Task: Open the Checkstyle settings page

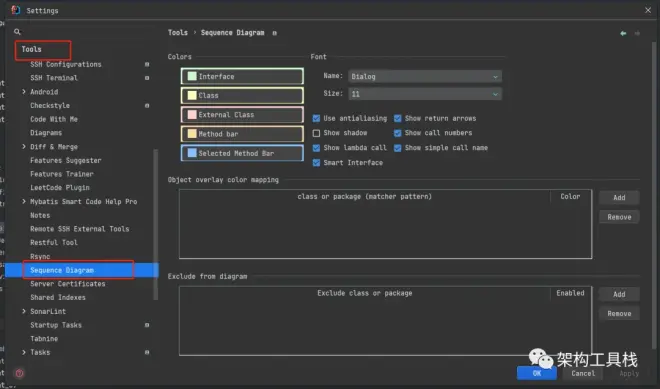Action: tap(50, 106)
